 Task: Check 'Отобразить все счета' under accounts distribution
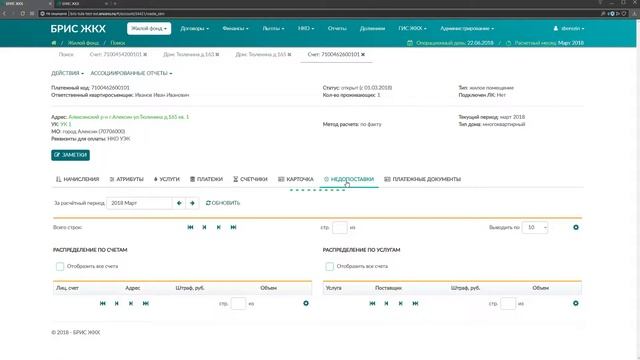pos(60,267)
